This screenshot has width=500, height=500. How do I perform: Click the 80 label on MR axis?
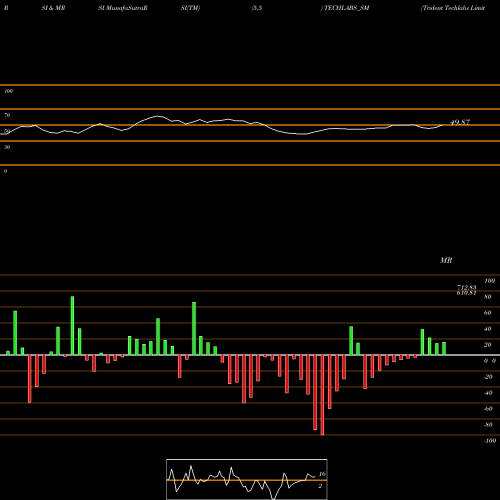tap(488, 297)
